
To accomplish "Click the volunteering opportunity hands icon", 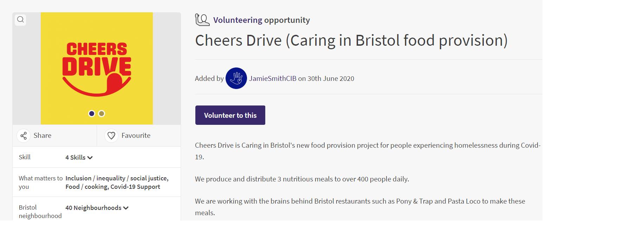I will 202,20.
